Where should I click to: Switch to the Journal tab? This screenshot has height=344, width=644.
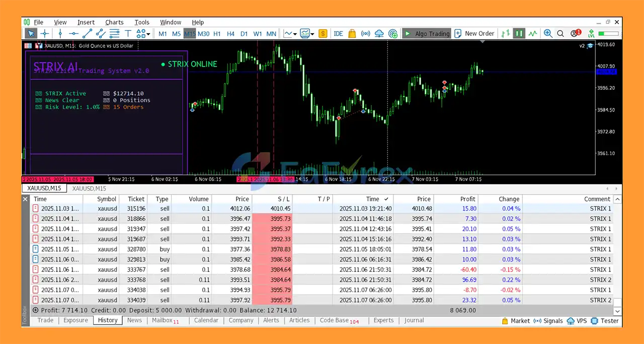point(414,320)
